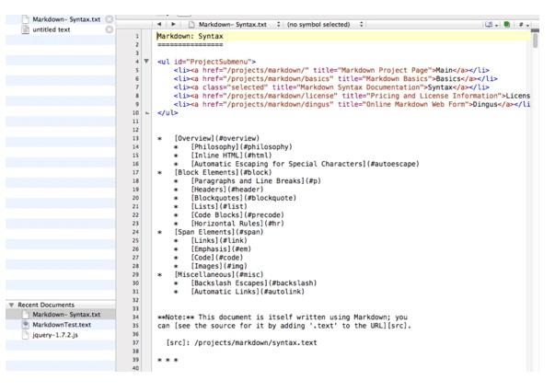555x392 pixels.
Task: Click line number 1 in the gutter
Action: click(137, 36)
